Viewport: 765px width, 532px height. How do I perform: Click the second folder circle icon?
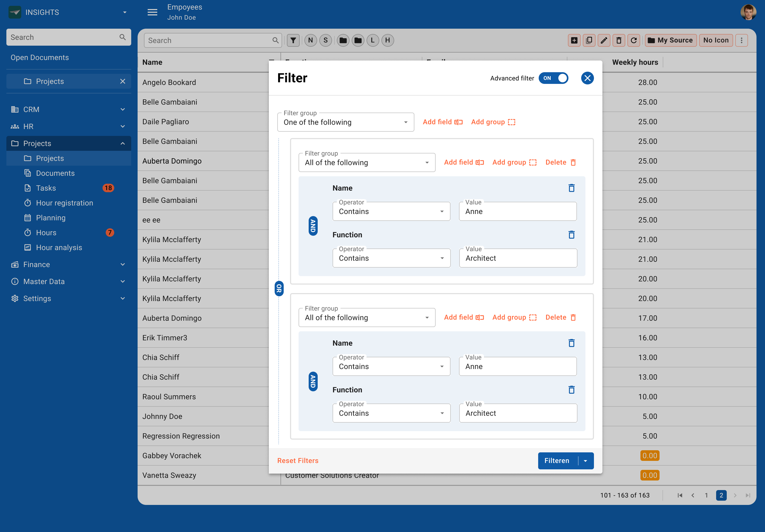(358, 40)
